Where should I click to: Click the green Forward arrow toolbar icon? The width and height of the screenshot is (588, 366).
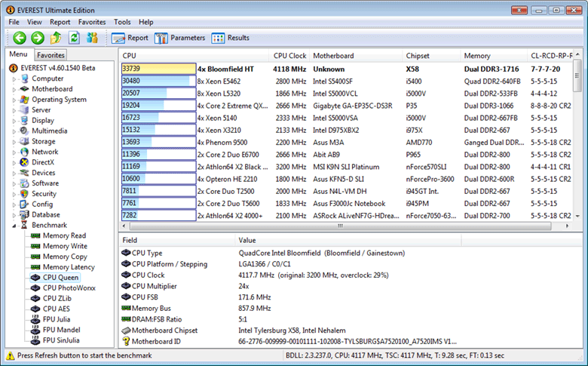click(38, 38)
